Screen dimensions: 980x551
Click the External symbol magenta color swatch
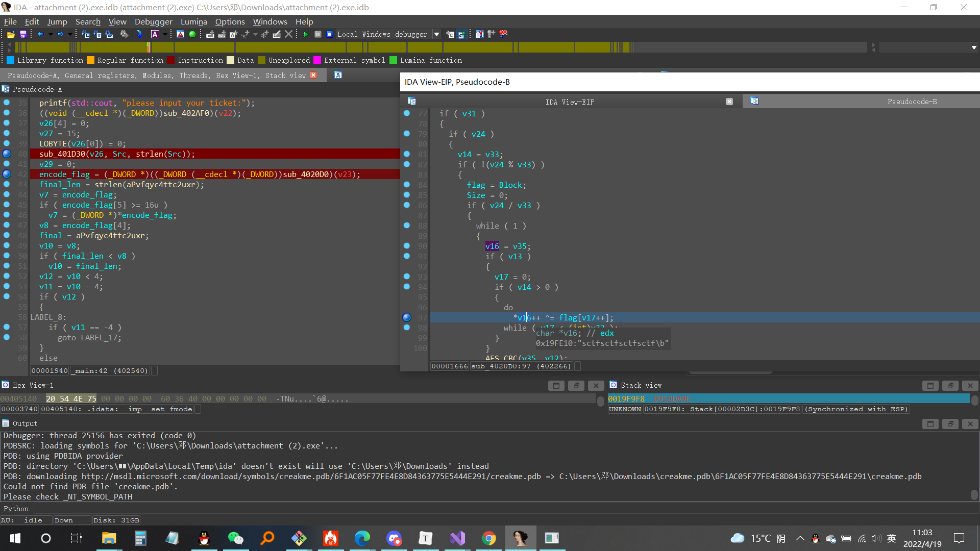pos(317,60)
